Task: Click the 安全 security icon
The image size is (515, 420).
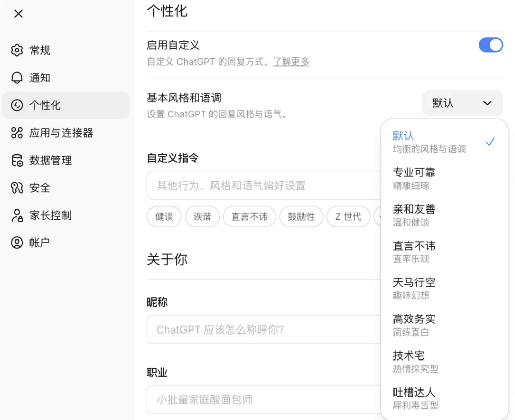Action: pyautogui.click(x=17, y=188)
